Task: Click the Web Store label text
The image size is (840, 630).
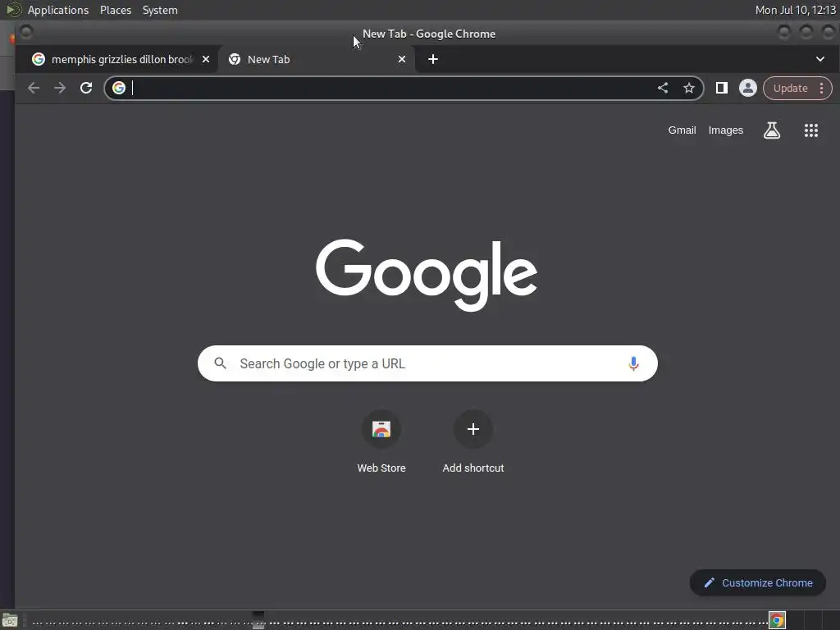Action: (381, 468)
